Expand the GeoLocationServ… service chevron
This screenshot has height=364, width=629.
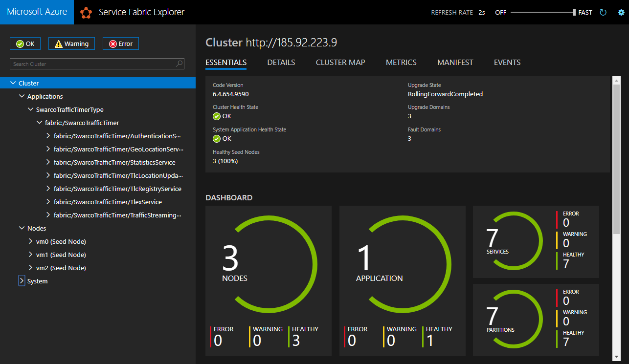[x=48, y=149]
